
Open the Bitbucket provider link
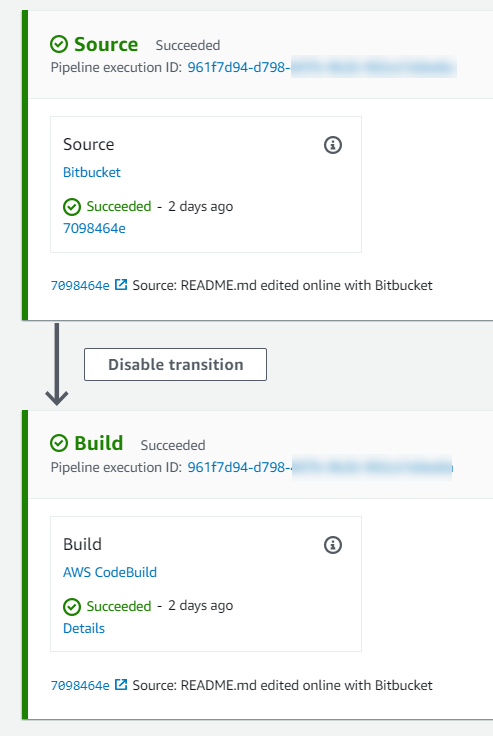(x=92, y=172)
